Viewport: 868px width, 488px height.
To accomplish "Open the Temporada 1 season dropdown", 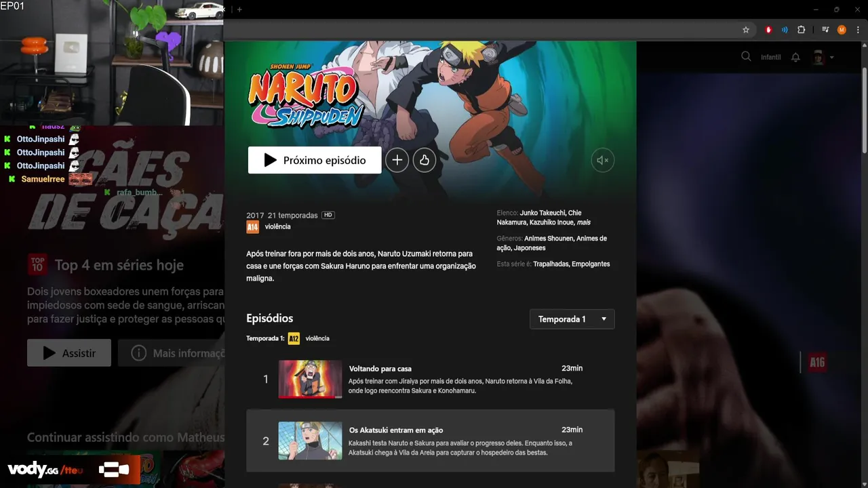I will (x=572, y=319).
